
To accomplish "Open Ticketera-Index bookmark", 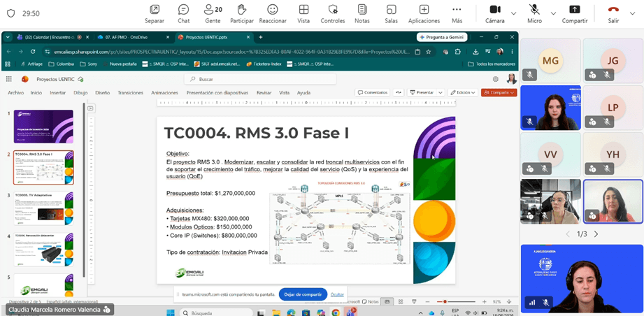I will [x=264, y=64].
